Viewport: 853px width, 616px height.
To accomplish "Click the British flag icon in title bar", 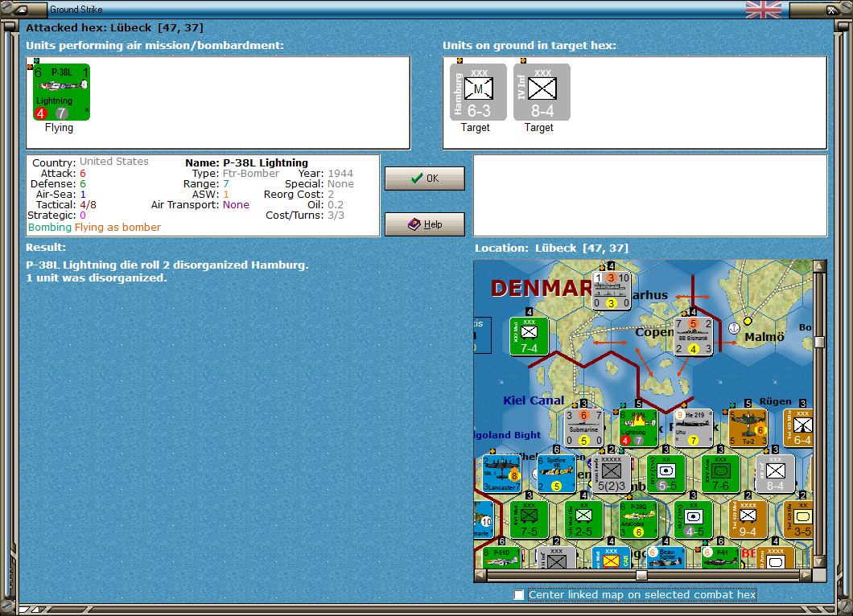I will click(x=763, y=9).
